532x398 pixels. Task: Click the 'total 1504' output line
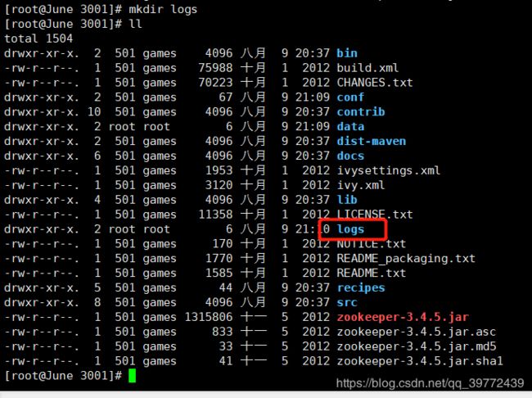tap(38, 38)
